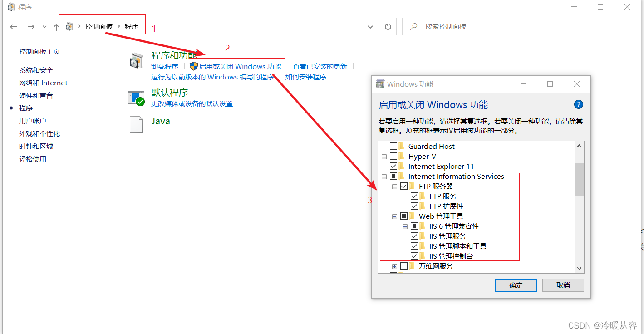Toggle the IIS 管理服务 checkbox
The height and width of the screenshot is (334, 644).
[414, 236]
